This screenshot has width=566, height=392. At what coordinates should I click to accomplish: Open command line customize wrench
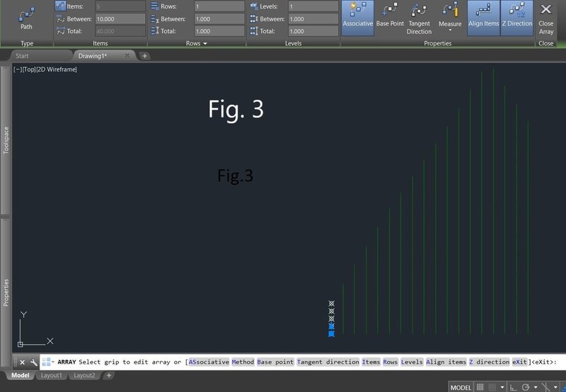33,362
